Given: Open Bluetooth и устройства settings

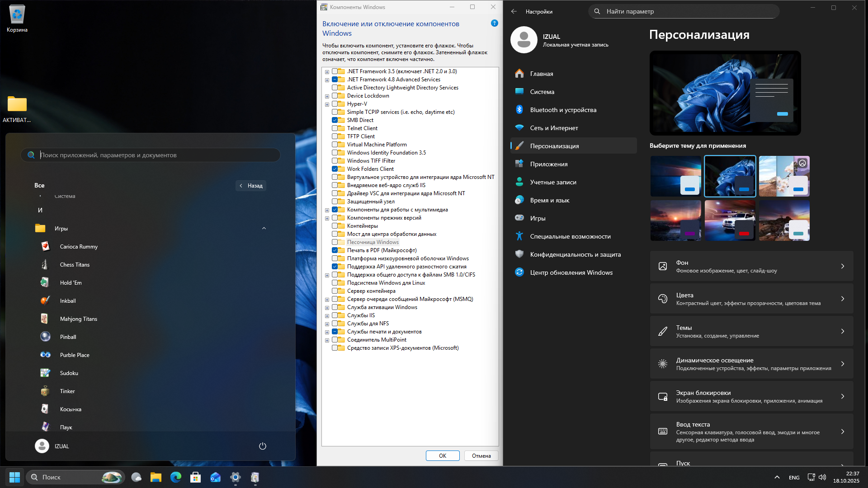Looking at the screenshot, I should pyautogui.click(x=563, y=110).
